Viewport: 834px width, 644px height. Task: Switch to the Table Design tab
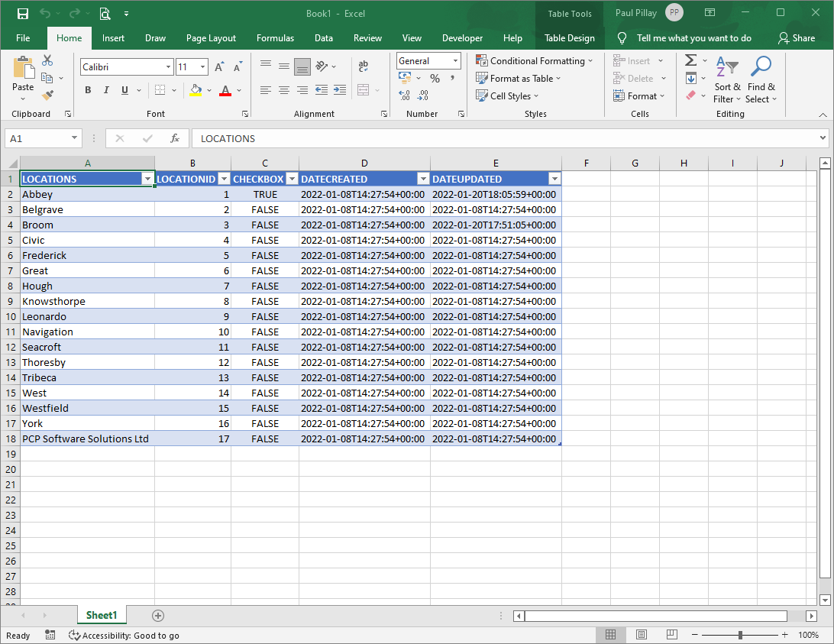coord(570,38)
